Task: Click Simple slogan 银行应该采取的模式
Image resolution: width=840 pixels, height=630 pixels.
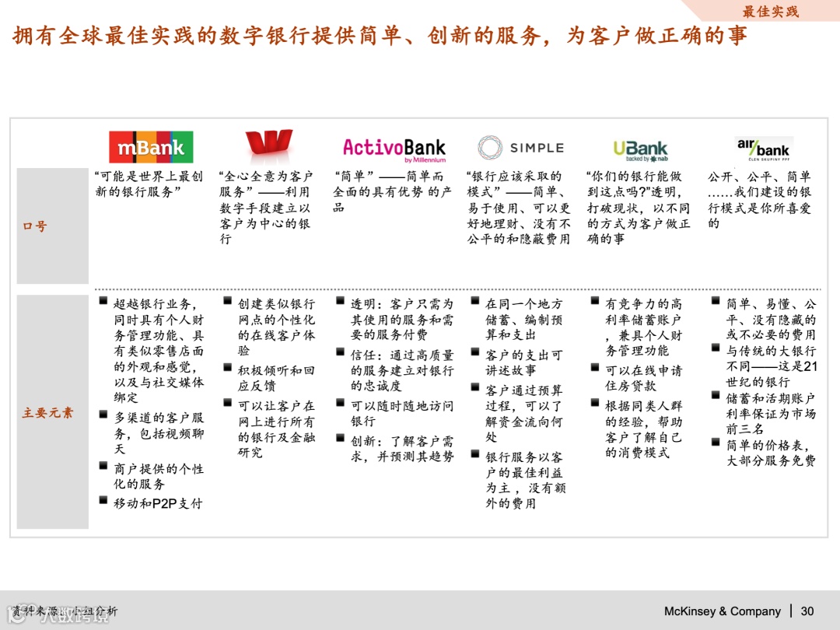Action: pos(519,208)
